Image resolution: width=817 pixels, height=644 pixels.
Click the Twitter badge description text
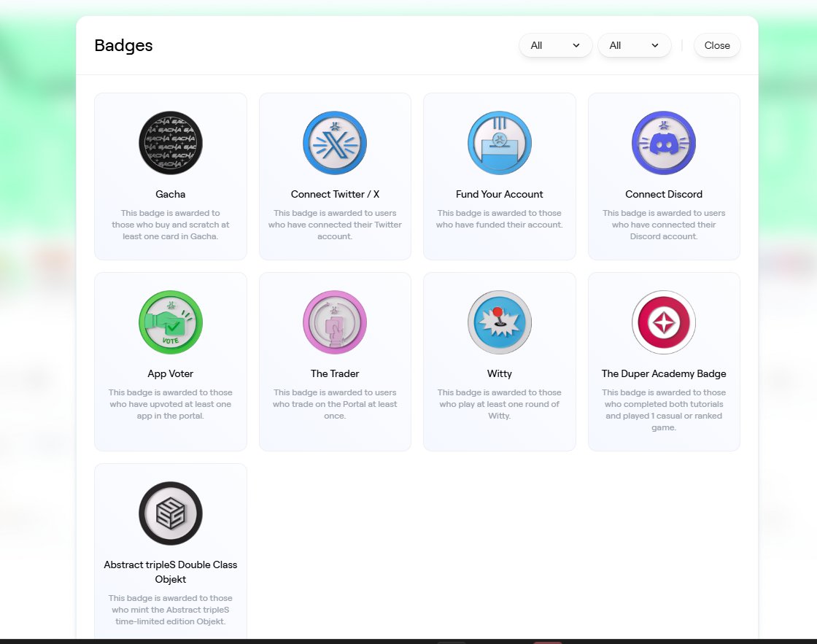(335, 225)
